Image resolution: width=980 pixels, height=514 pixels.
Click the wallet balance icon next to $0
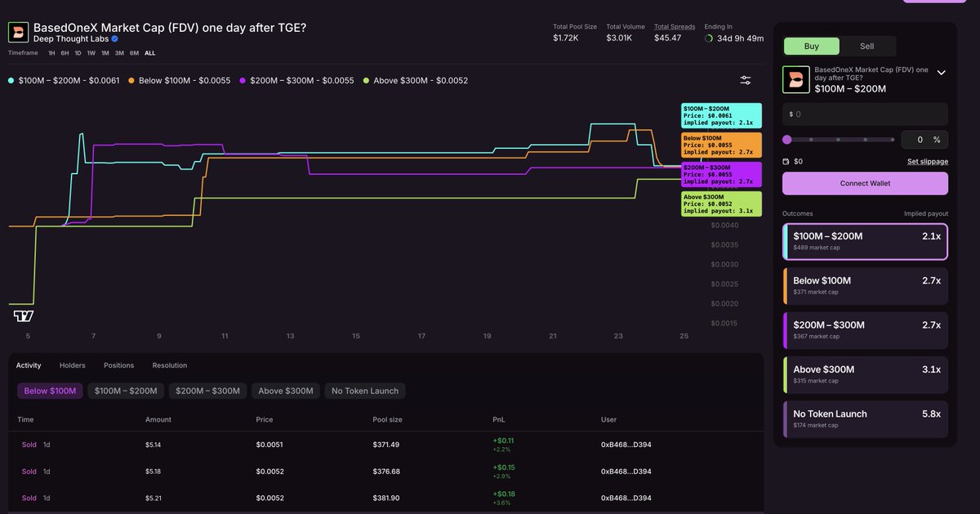[x=786, y=162]
